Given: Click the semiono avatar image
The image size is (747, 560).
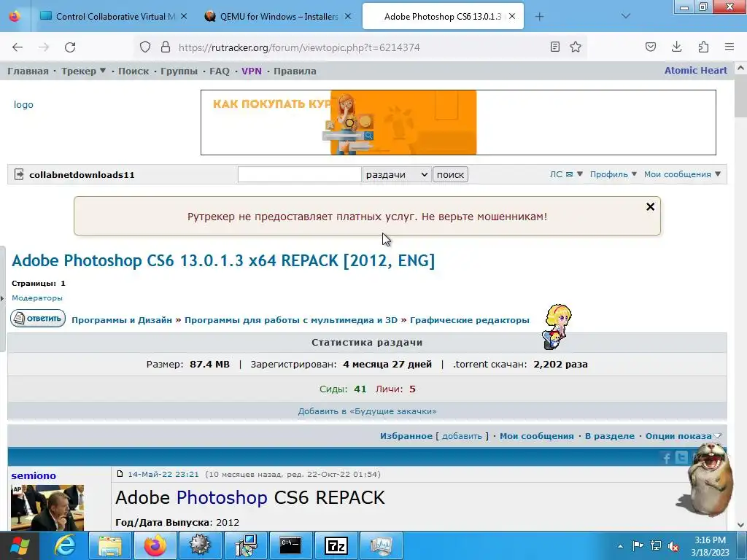Looking at the screenshot, I should pos(47,507).
